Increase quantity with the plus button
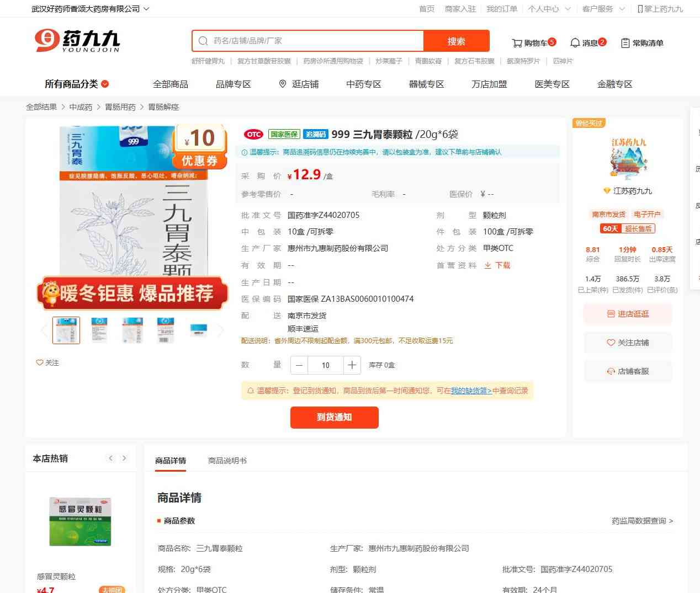Screen dimensions: 700x593 [352, 365]
